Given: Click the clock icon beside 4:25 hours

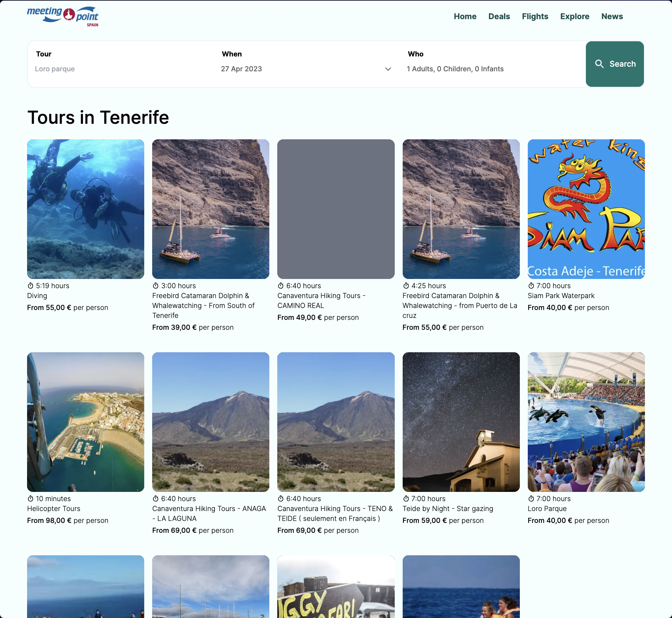Looking at the screenshot, I should 406,286.
